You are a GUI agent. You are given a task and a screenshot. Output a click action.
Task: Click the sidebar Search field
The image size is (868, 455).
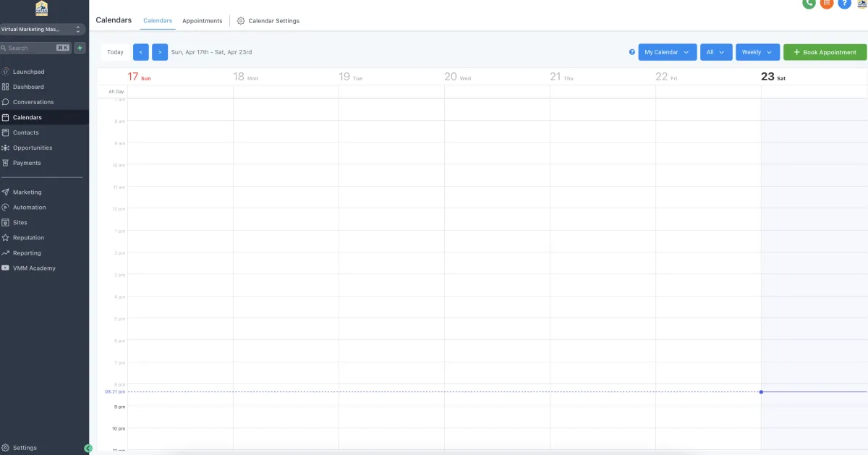tap(36, 48)
